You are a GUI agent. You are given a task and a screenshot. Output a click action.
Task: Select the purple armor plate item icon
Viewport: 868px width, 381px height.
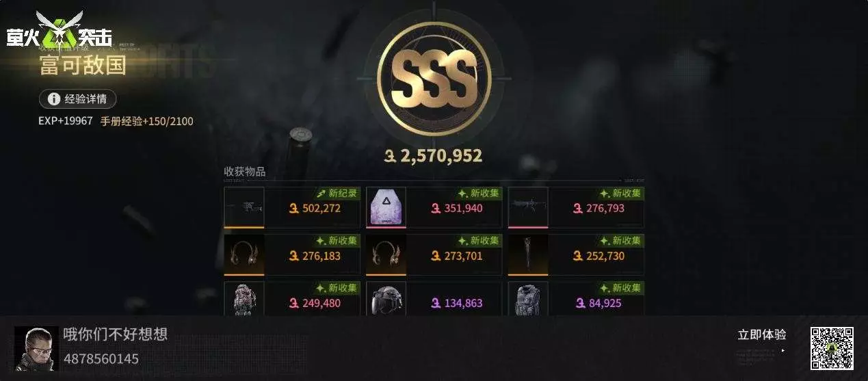tap(386, 207)
